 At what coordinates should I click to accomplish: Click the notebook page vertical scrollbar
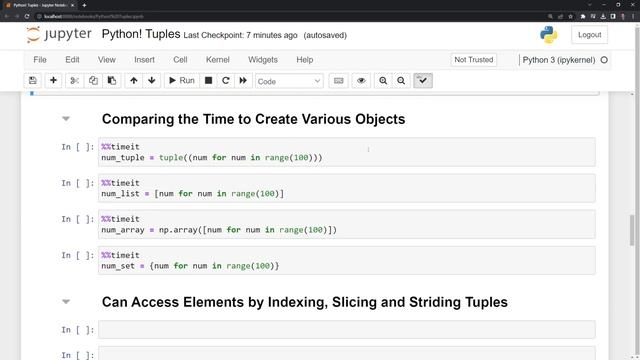coord(632,231)
